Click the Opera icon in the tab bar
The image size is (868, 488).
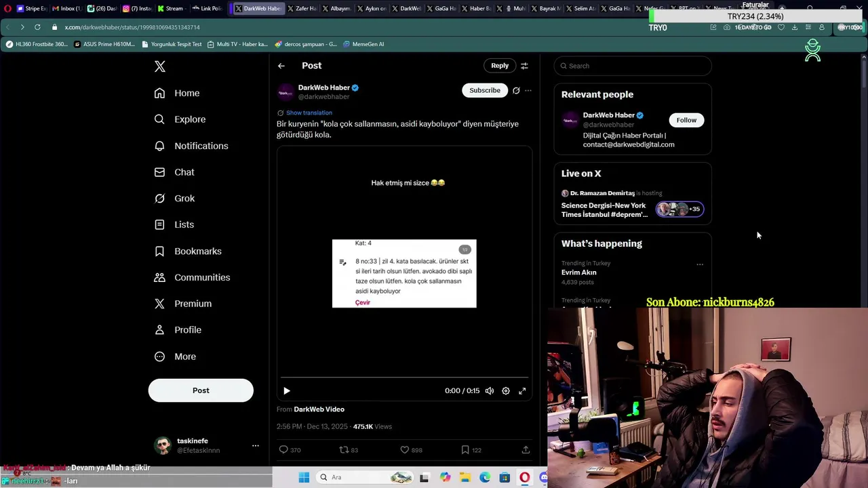[x=8, y=9]
